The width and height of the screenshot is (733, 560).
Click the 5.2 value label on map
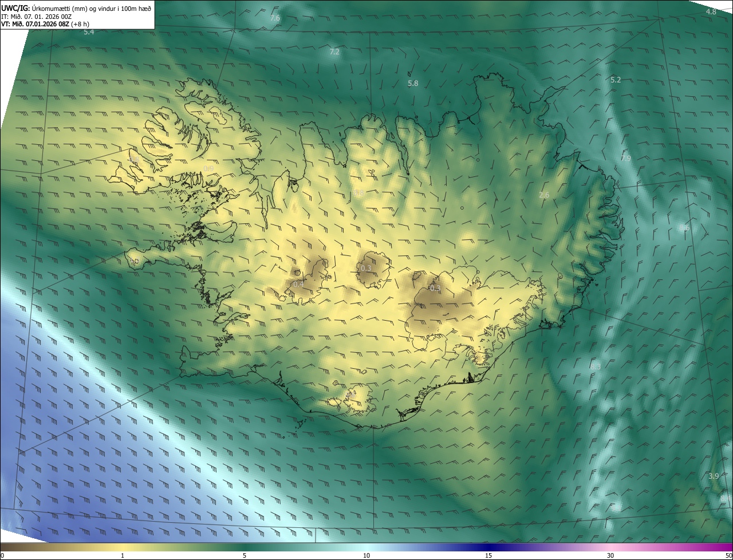616,80
